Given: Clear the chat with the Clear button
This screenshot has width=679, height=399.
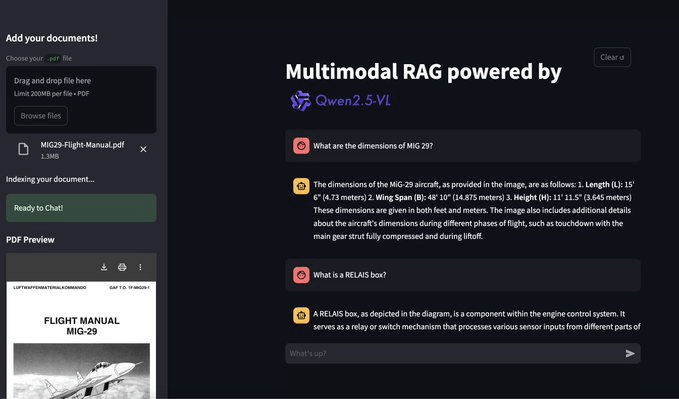Looking at the screenshot, I should (x=612, y=57).
